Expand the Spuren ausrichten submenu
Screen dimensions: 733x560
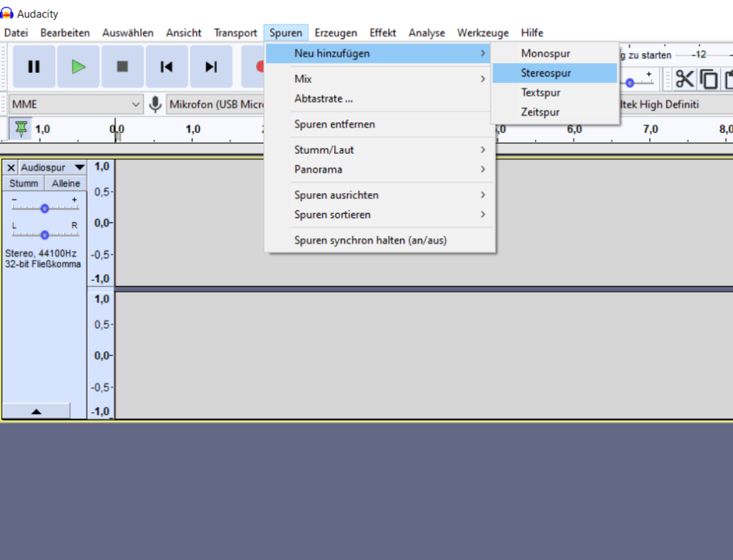(379, 195)
